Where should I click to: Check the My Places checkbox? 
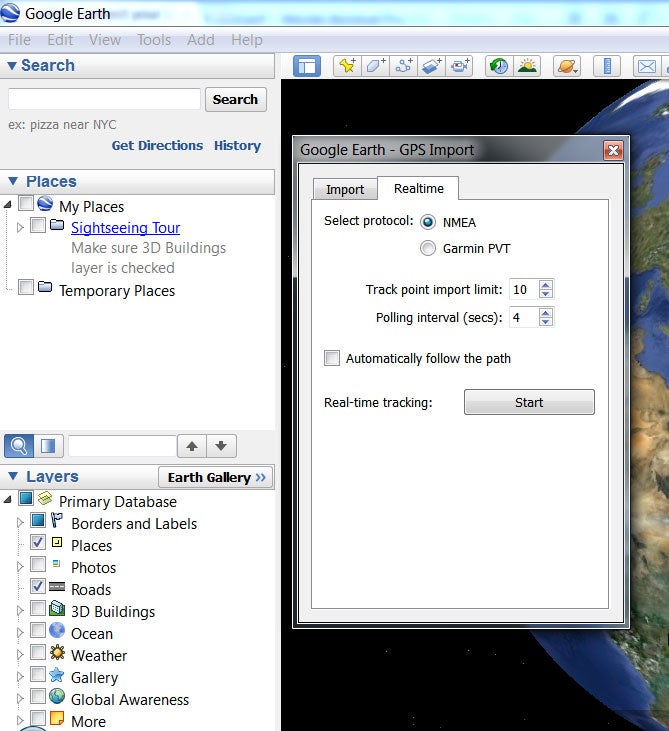26,203
